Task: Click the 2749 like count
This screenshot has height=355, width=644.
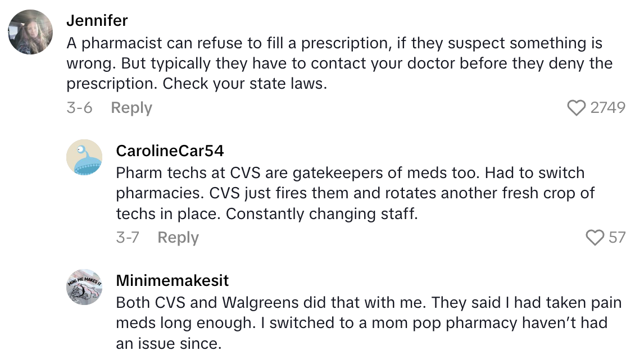Action: point(607,108)
